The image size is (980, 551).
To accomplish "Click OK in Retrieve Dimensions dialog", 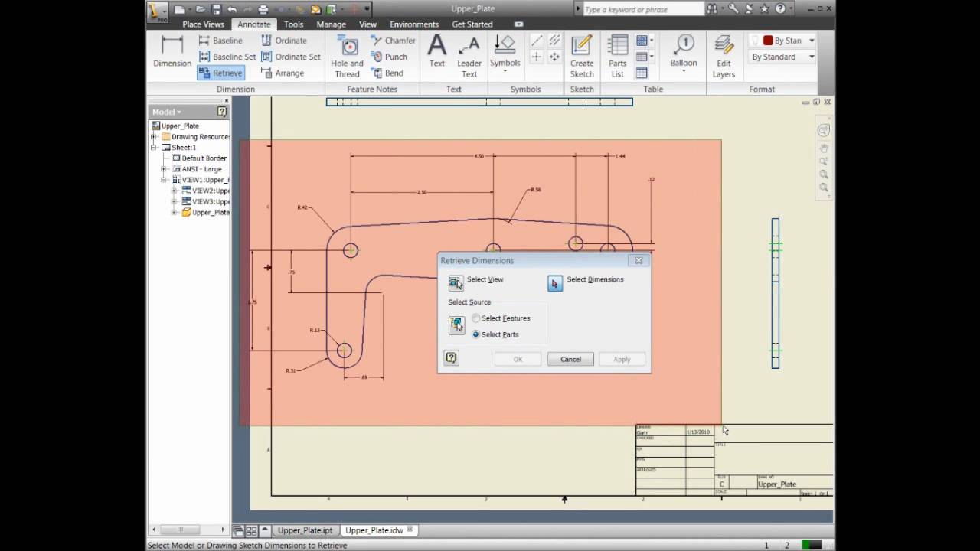I will (518, 359).
